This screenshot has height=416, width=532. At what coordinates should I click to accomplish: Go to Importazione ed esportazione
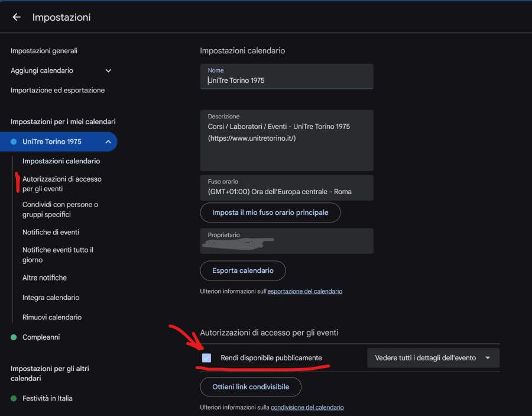coord(57,91)
